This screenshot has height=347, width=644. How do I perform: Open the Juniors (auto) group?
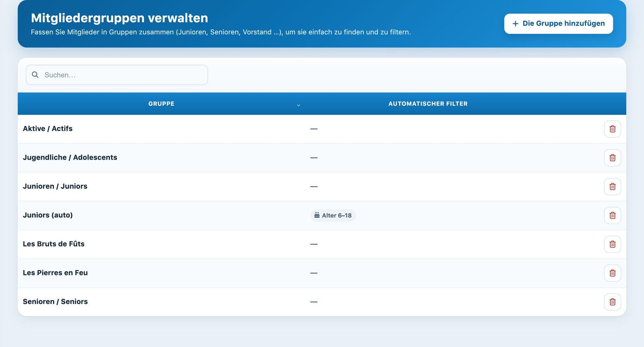point(47,215)
